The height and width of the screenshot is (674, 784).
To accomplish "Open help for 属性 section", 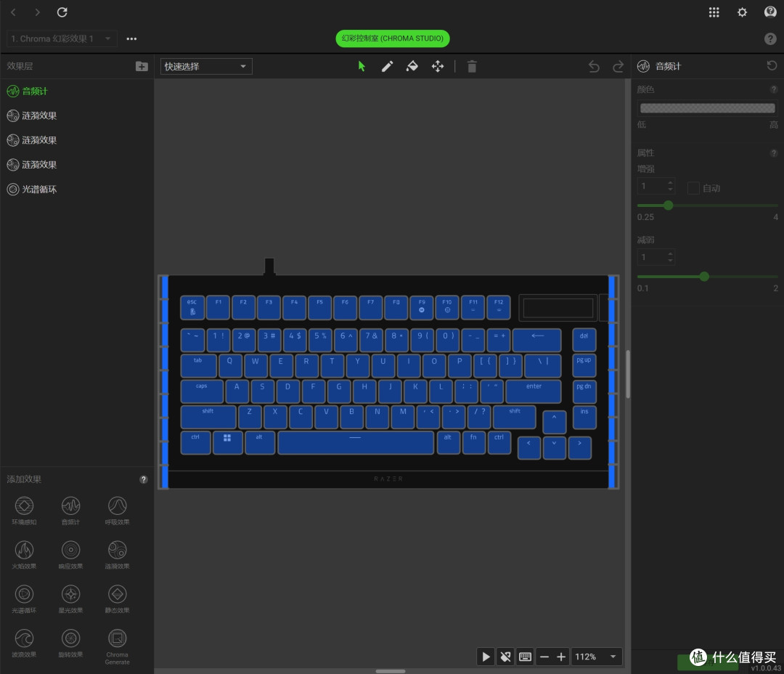I will pos(774,153).
